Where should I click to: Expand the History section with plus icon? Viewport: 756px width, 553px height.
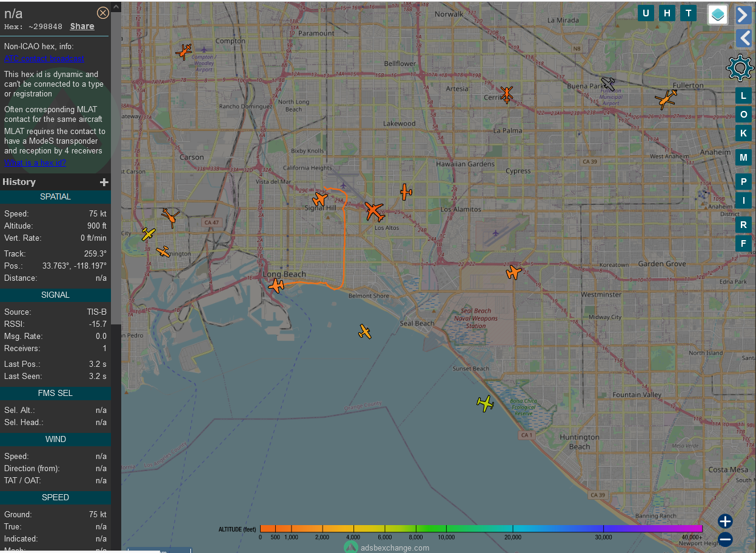tap(104, 182)
